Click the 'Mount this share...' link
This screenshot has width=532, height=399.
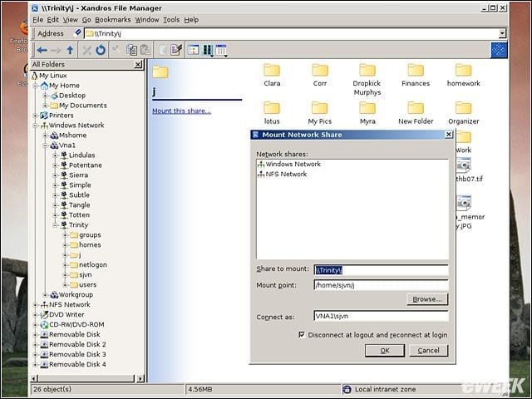[181, 111]
